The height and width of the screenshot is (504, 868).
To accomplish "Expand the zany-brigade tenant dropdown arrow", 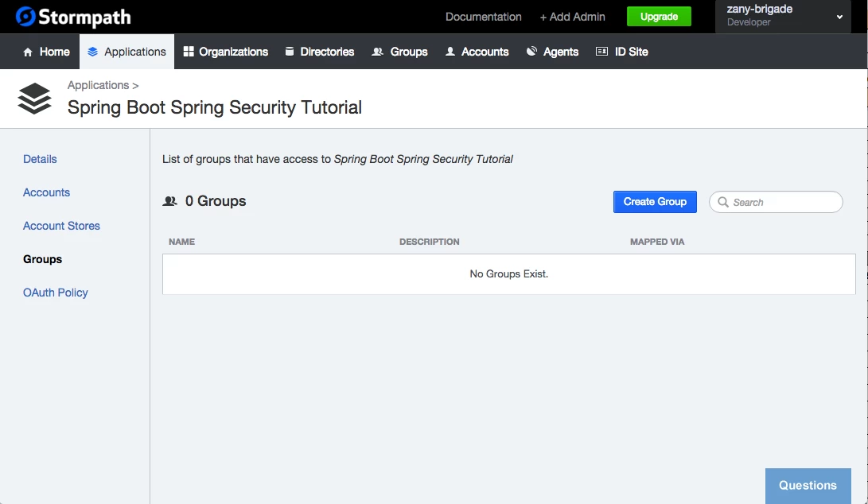I will 839,17.
